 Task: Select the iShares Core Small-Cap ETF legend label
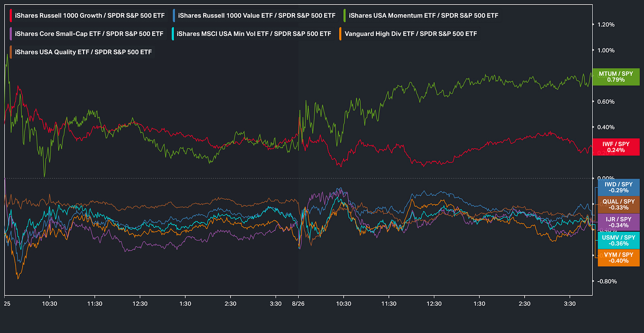89,34
